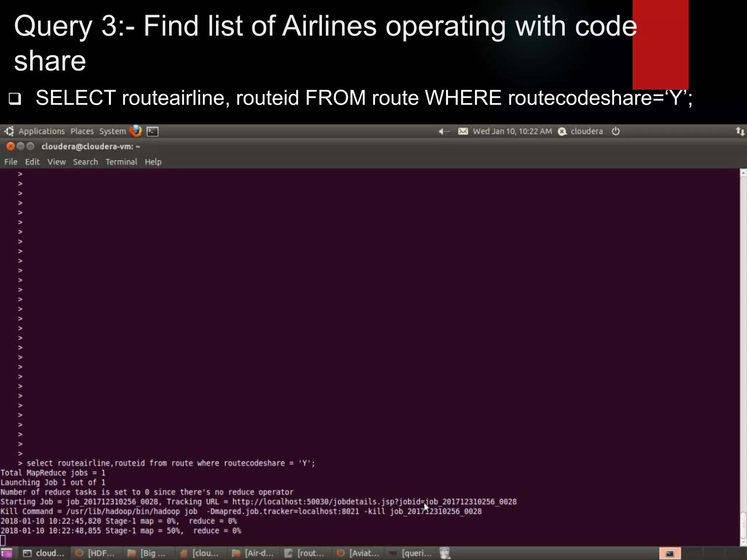Click the terminal vertical scrollbar thumb
The width and height of the screenshot is (747, 560).
[x=743, y=525]
